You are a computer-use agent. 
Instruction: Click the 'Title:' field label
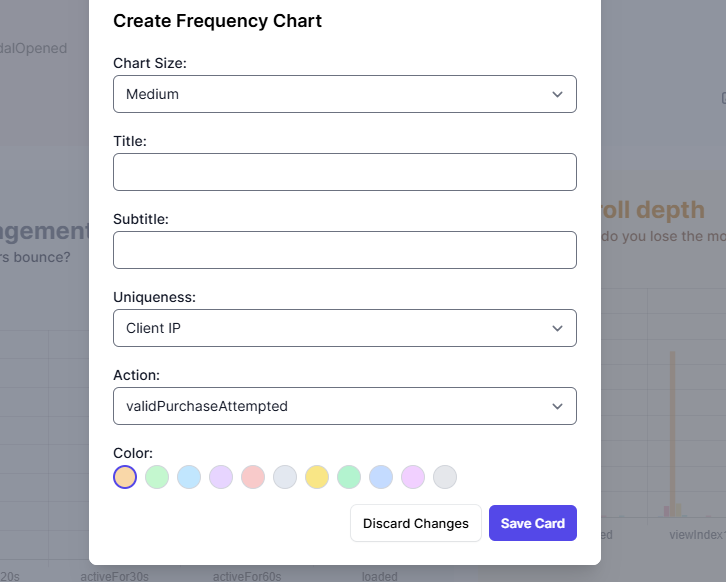point(130,141)
